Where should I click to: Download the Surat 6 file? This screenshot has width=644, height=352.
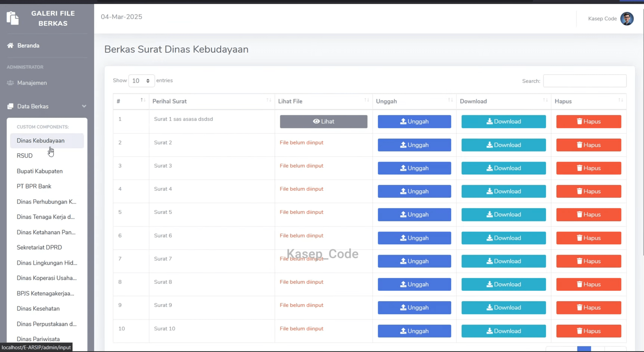coord(503,238)
